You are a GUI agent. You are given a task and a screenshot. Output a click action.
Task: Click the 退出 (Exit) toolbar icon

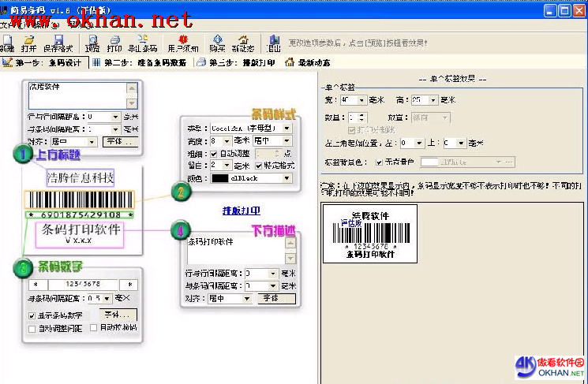273,43
